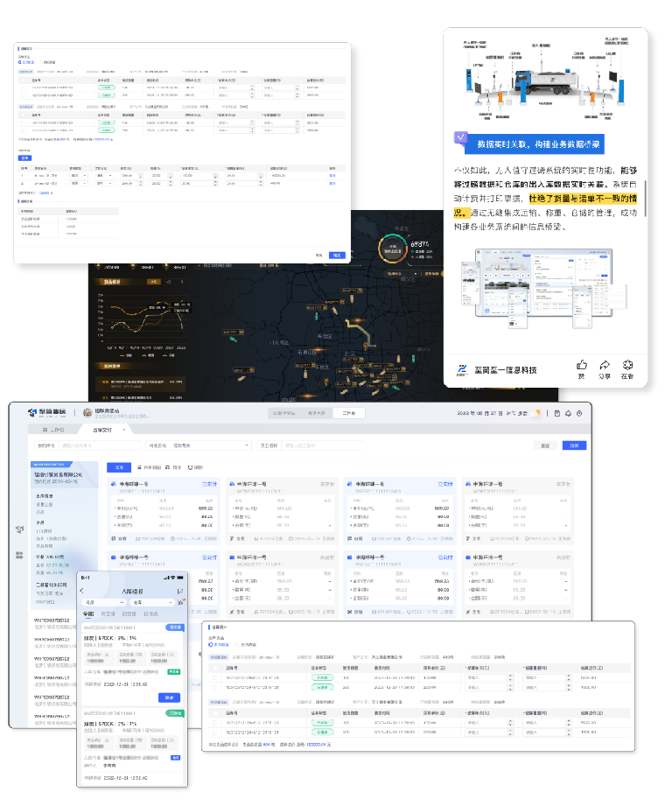Image resolution: width=672 pixels, height=806 pixels.
Task: Click the grid icon in the left sidebar
Action: click(x=18, y=555)
